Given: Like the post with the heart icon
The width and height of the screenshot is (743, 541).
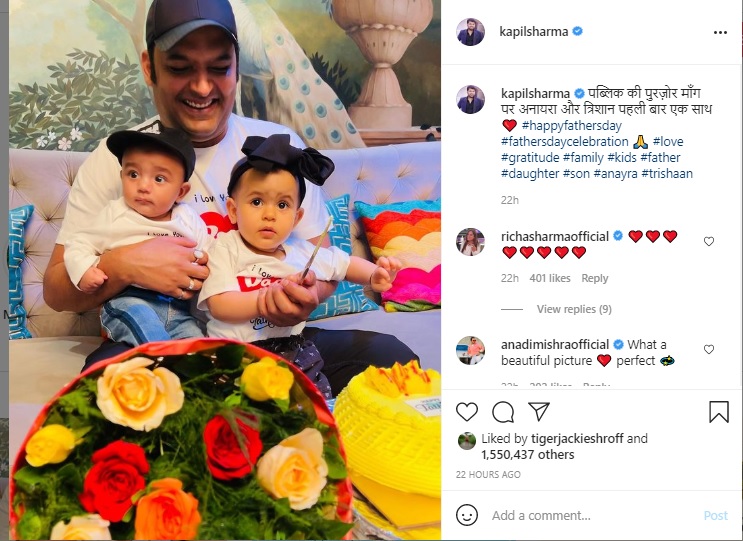Looking at the screenshot, I should coord(467,412).
